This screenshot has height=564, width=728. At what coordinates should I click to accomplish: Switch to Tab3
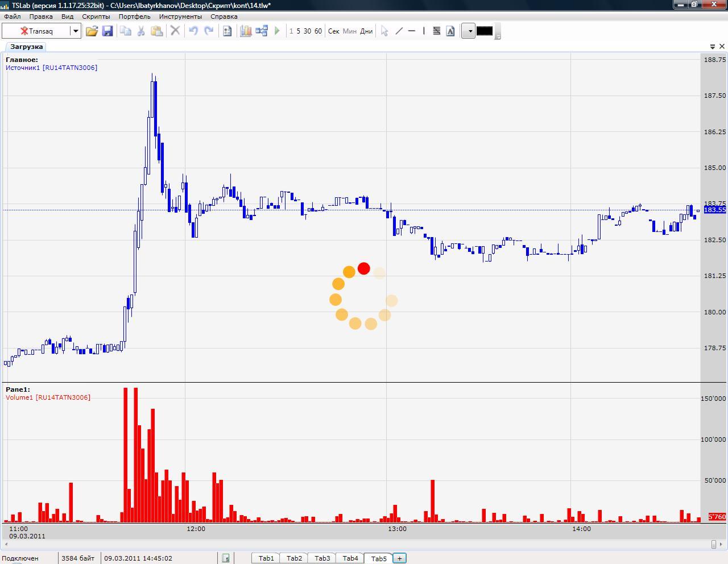(x=322, y=558)
